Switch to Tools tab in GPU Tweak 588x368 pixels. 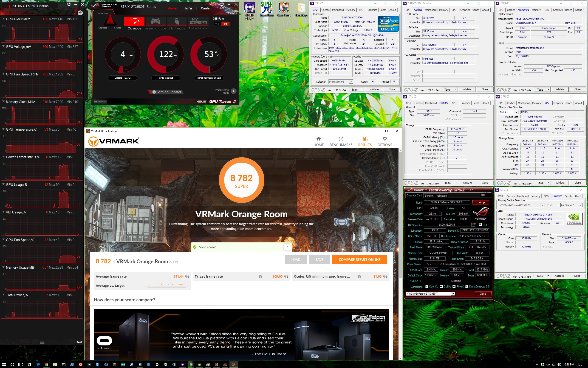coord(205,8)
